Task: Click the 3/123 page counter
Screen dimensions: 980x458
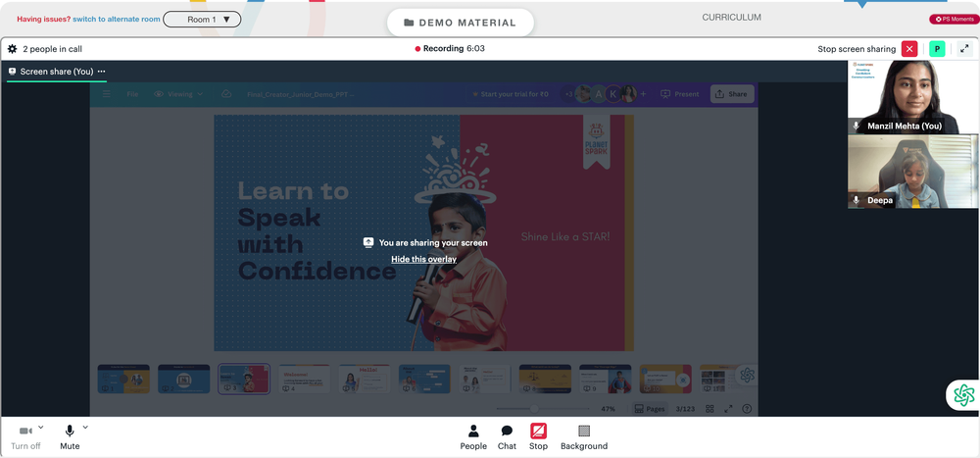Action: click(x=686, y=409)
